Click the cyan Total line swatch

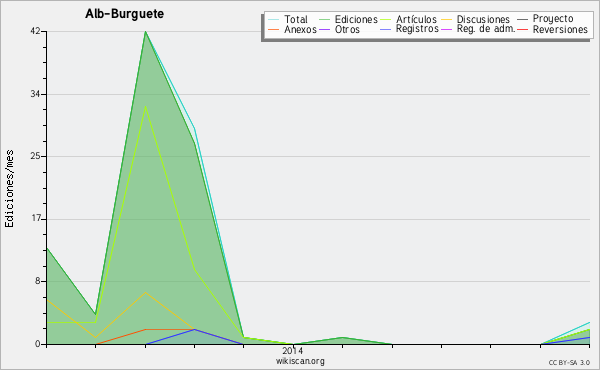[274, 20]
